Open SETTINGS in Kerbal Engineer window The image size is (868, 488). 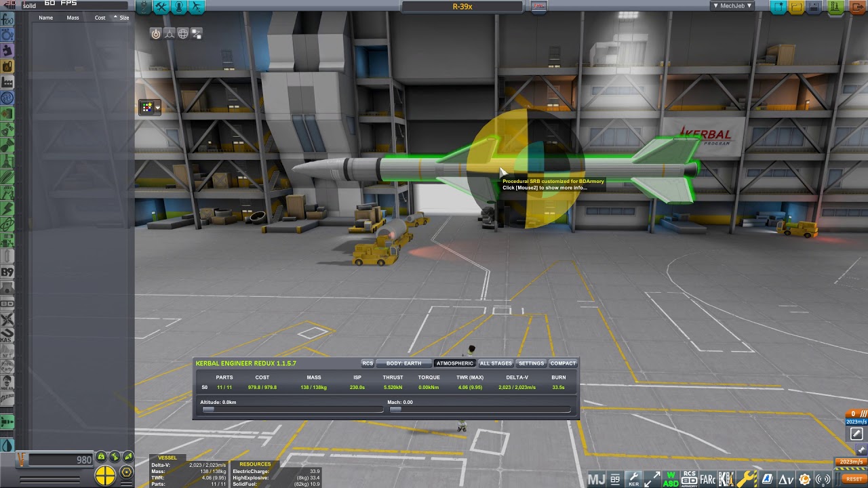coord(531,363)
